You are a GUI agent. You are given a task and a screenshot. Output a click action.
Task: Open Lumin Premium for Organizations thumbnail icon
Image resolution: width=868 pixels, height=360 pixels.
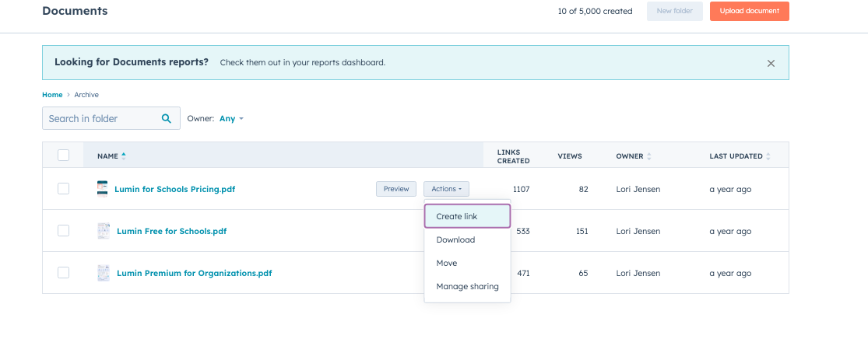click(x=104, y=273)
